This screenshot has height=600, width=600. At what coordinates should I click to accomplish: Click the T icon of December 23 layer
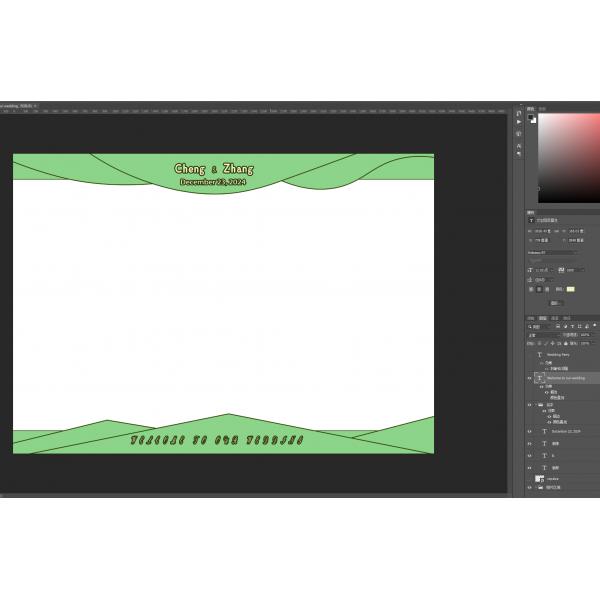pos(542,431)
